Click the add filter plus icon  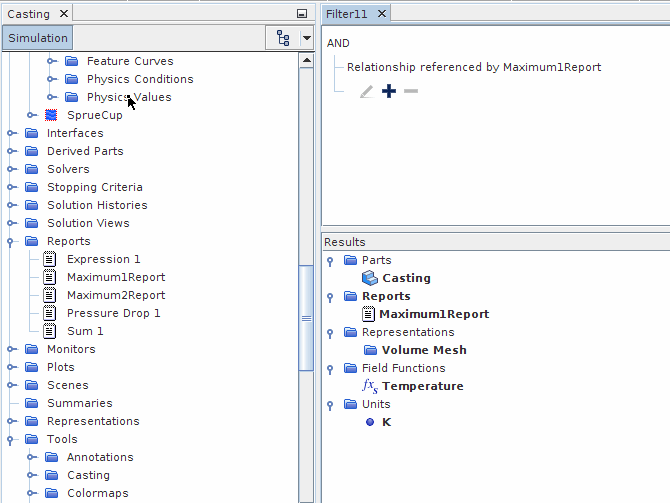click(x=389, y=91)
